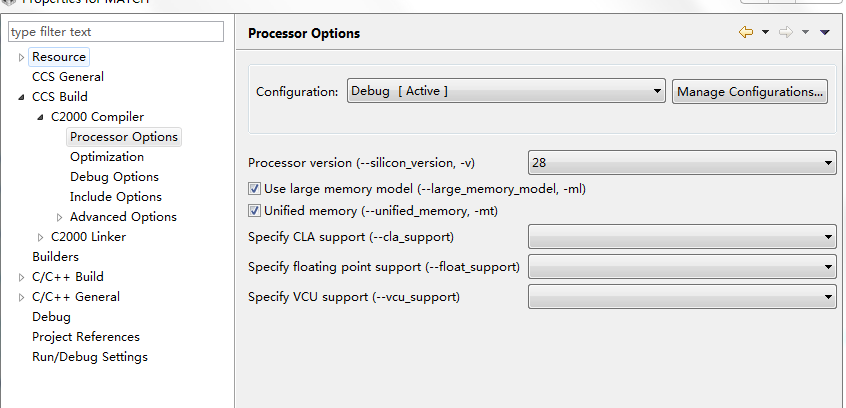Screen dimensions: 846x408
Task: Click the forward navigation arrow icon
Action: tap(786, 32)
